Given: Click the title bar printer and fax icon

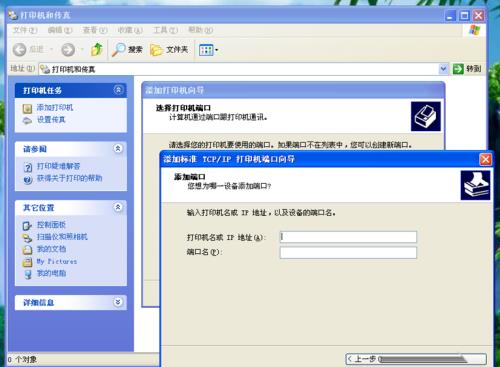Looking at the screenshot, I should pos(13,15).
